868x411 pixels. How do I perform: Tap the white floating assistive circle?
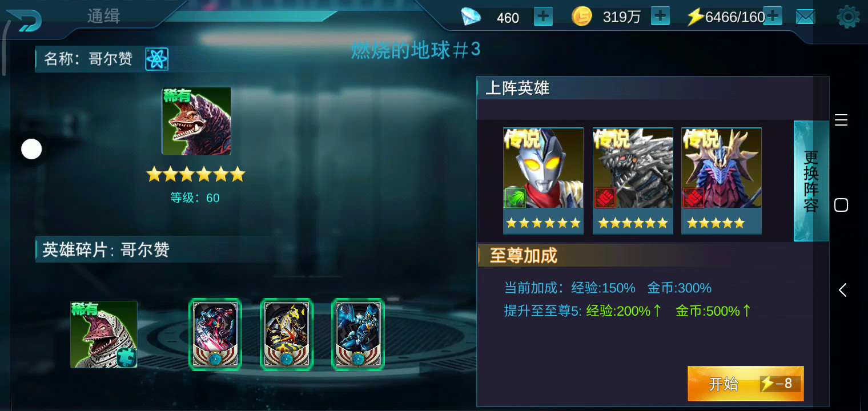click(x=31, y=150)
